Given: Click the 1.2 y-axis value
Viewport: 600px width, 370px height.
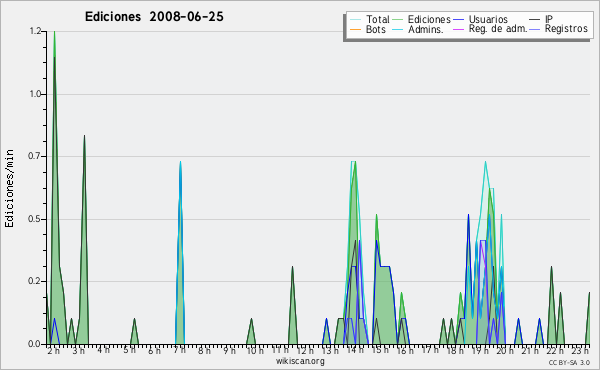Looking at the screenshot, I should [x=35, y=31].
